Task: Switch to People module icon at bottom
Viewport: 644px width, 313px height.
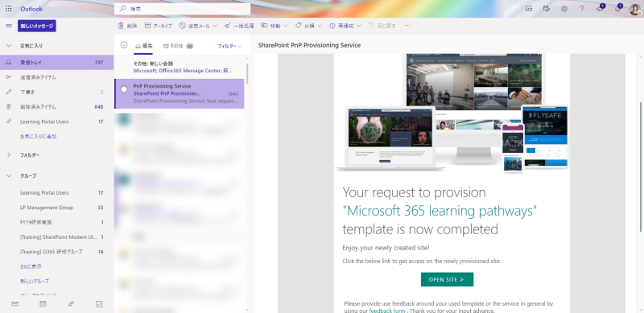Action: pos(71,304)
